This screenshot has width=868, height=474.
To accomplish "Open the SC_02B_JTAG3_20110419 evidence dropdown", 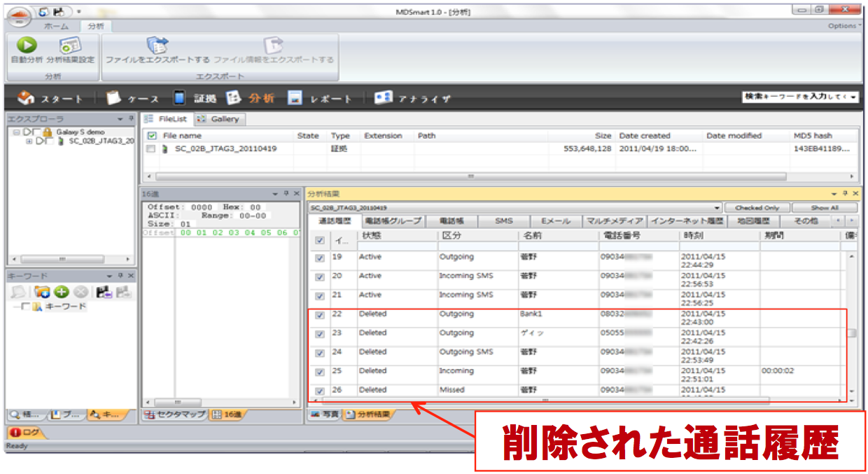I will [716, 208].
